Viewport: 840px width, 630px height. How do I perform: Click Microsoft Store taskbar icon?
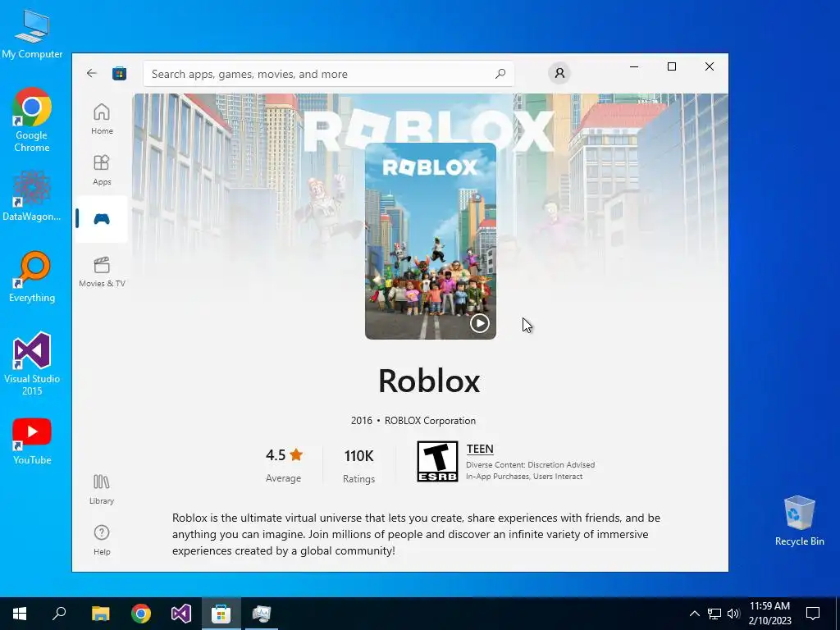(221, 614)
